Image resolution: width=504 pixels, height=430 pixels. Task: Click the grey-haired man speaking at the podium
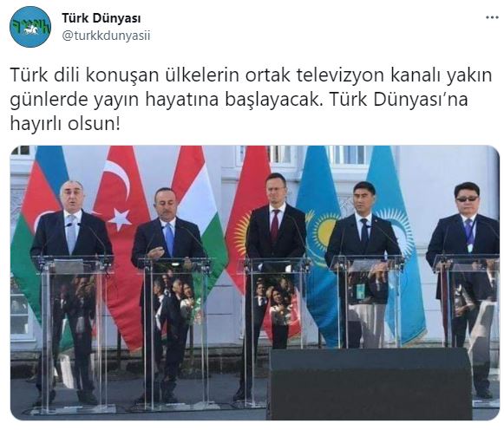click(x=70, y=289)
